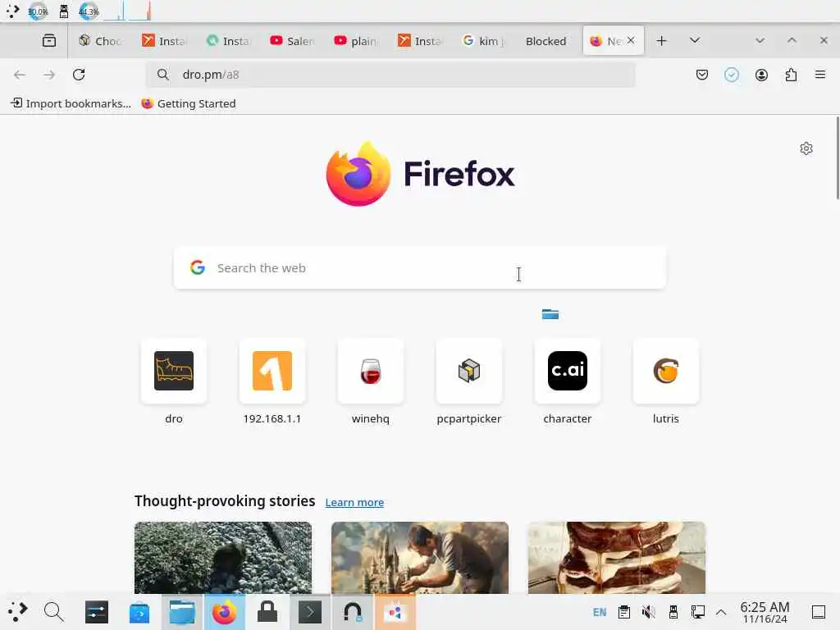Open the Discover software center taskbar icon
Image resolution: width=840 pixels, height=630 pixels.
tap(139, 612)
